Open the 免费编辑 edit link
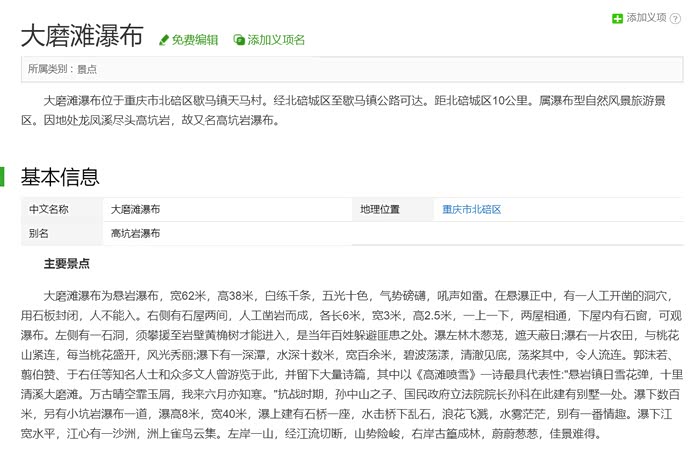The height and width of the screenshot is (472, 700). (194, 40)
